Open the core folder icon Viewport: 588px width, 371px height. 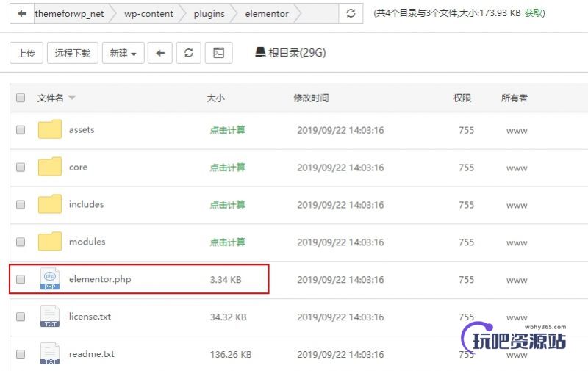pyautogui.click(x=50, y=166)
